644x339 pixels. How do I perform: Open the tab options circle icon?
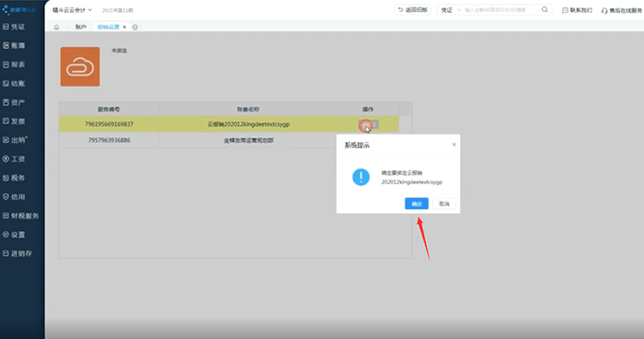point(135,27)
